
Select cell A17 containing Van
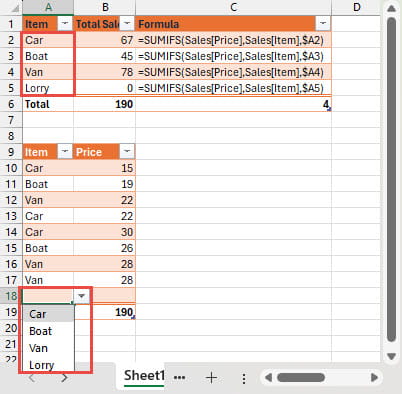point(48,280)
